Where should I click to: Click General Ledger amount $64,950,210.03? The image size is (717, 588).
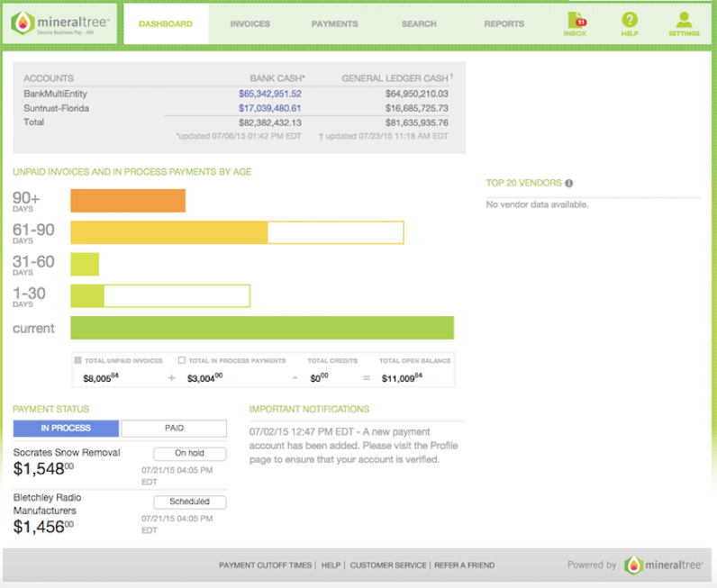pyautogui.click(x=416, y=94)
